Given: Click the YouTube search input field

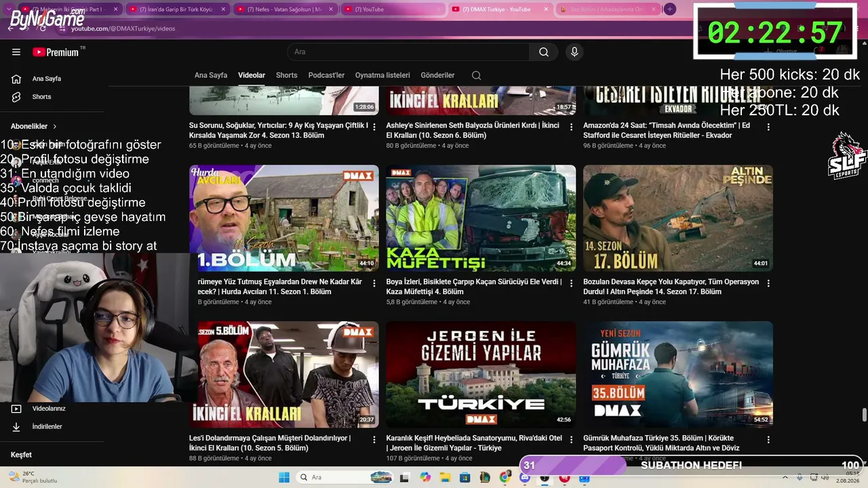Looking at the screenshot, I should 408,52.
